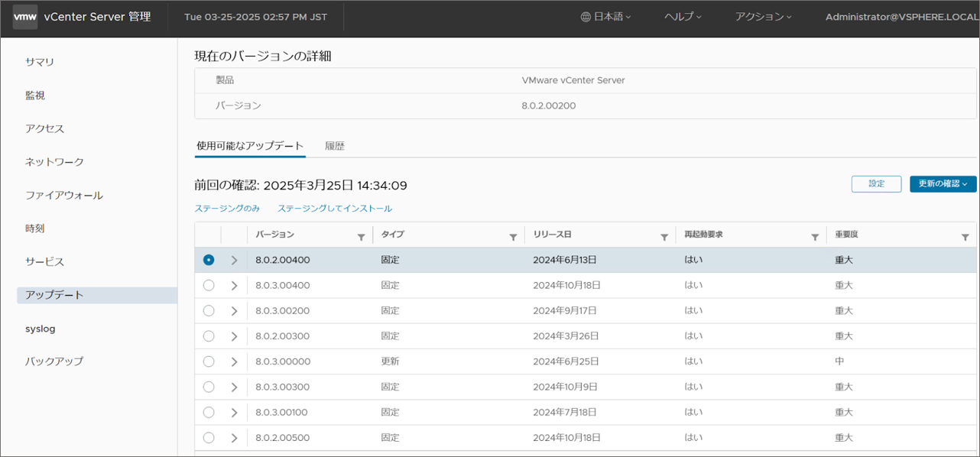The height and width of the screenshot is (457, 980).
Task: Sort by リリース日 column header
Action: pos(552,235)
